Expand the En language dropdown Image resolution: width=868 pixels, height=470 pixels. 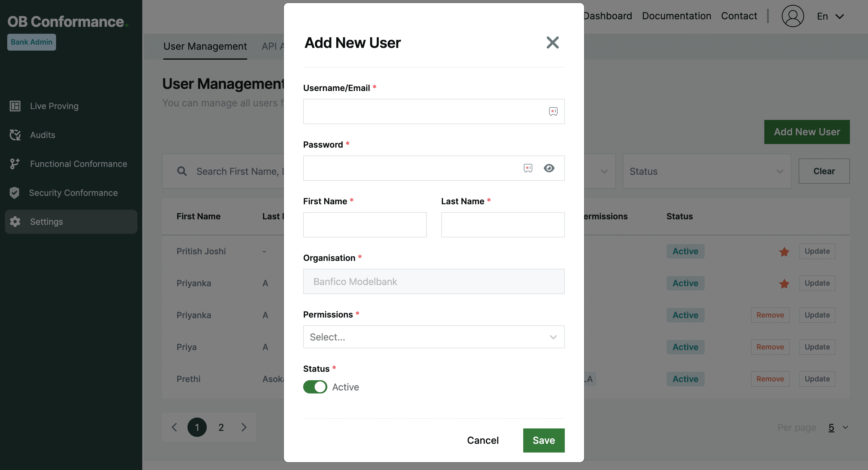[830, 16]
